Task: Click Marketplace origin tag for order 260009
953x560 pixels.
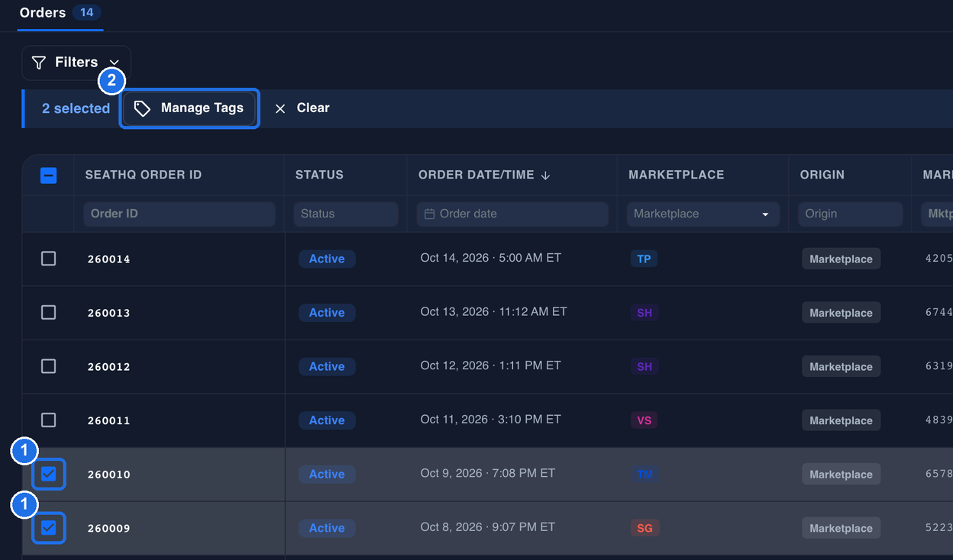Action: tap(841, 528)
